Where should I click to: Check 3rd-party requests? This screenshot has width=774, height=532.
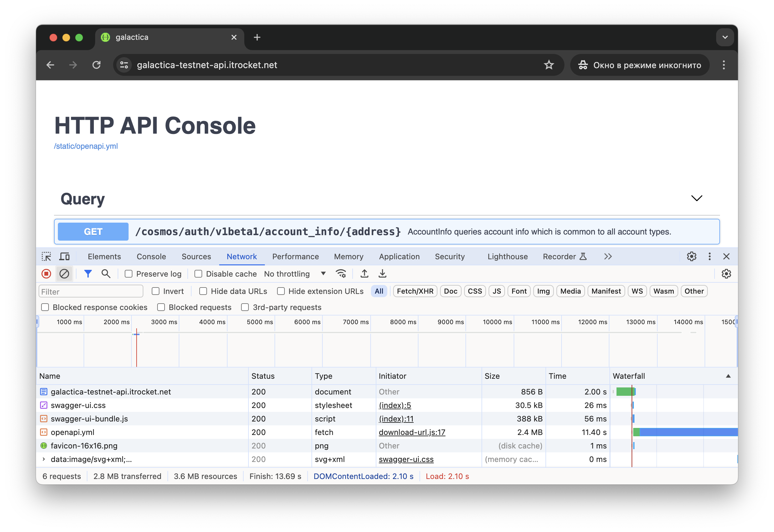(x=245, y=307)
